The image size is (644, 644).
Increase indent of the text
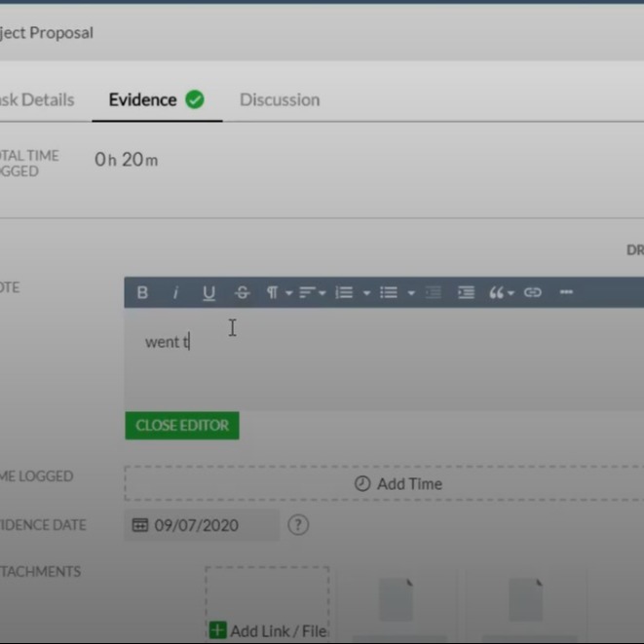[466, 292]
